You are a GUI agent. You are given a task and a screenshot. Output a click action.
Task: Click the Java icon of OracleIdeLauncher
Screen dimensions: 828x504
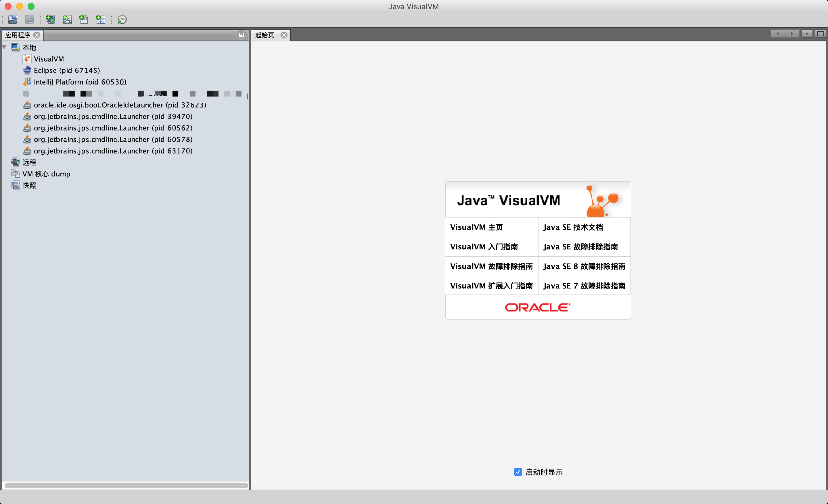27,105
